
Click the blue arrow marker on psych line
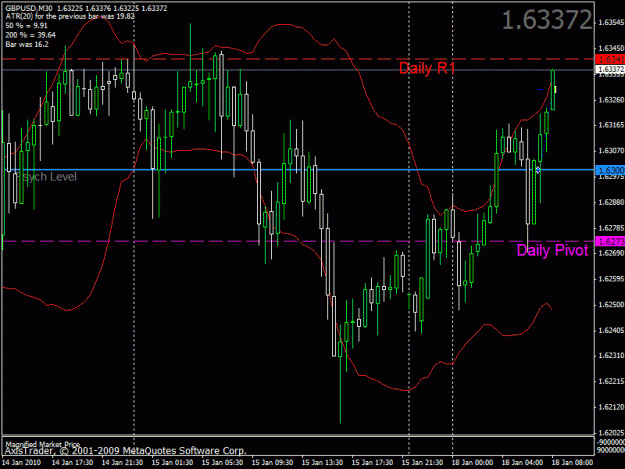pos(538,170)
